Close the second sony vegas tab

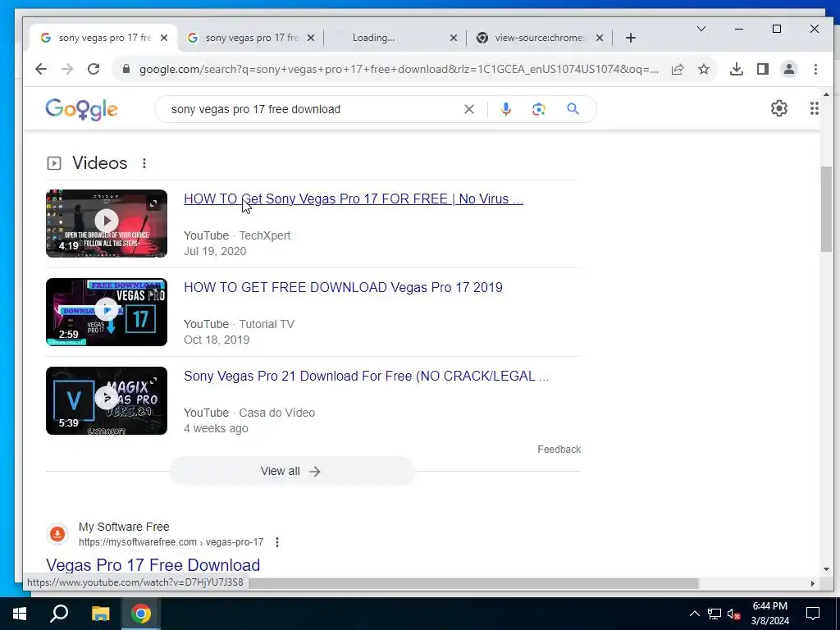click(x=311, y=38)
